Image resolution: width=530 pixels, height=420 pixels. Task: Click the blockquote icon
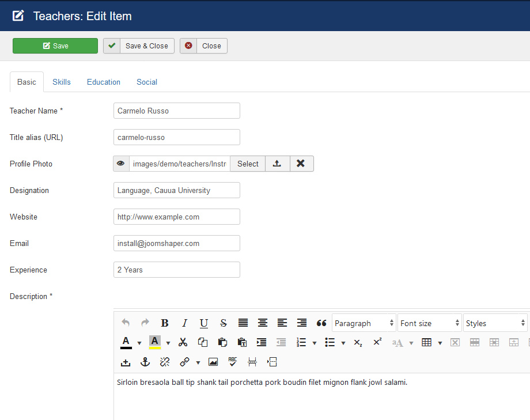pos(321,323)
